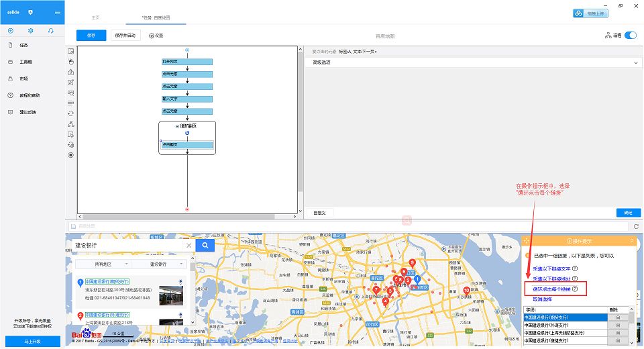
Task: Click the 确定 button
Action: (x=629, y=213)
